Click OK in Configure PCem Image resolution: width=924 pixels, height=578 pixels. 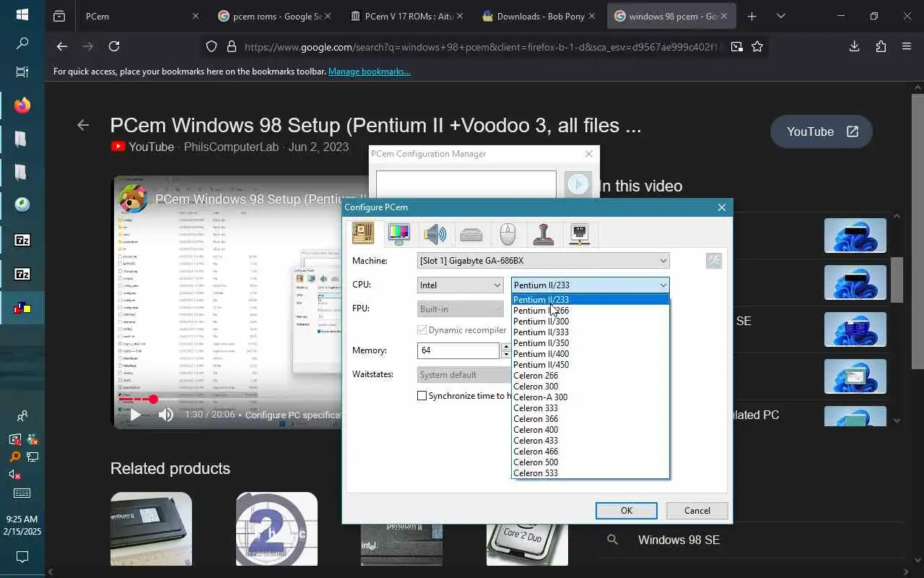[x=627, y=511]
